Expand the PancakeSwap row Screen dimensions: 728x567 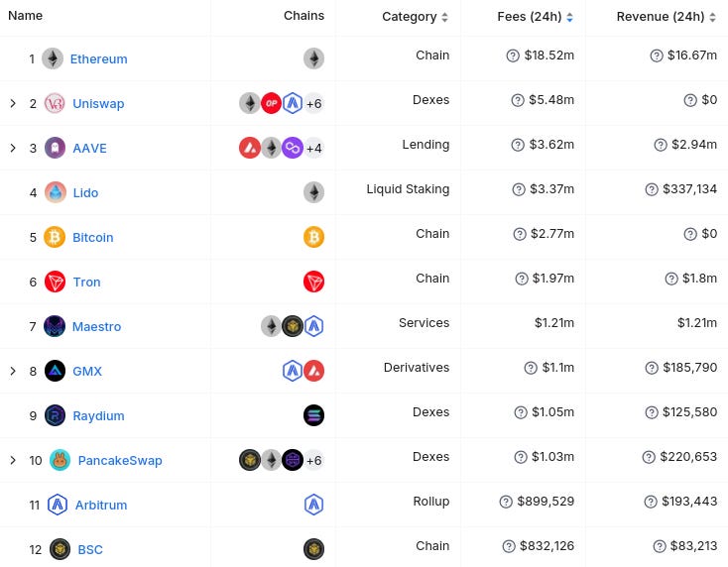pos(13,460)
